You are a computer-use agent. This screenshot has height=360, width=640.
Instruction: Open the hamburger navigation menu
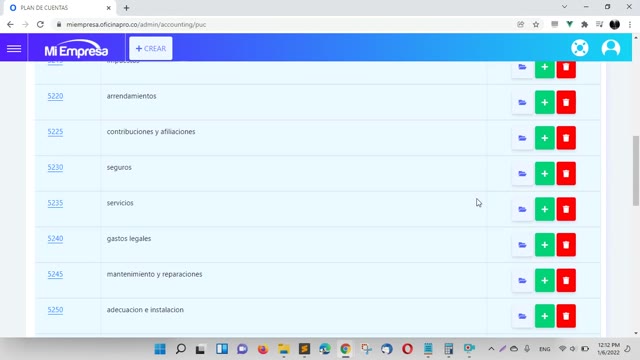[x=14, y=49]
